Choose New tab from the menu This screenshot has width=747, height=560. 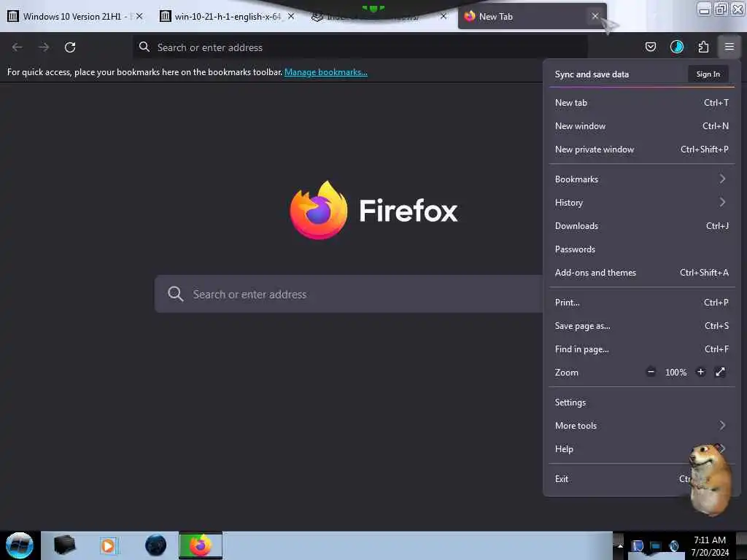pos(641,102)
